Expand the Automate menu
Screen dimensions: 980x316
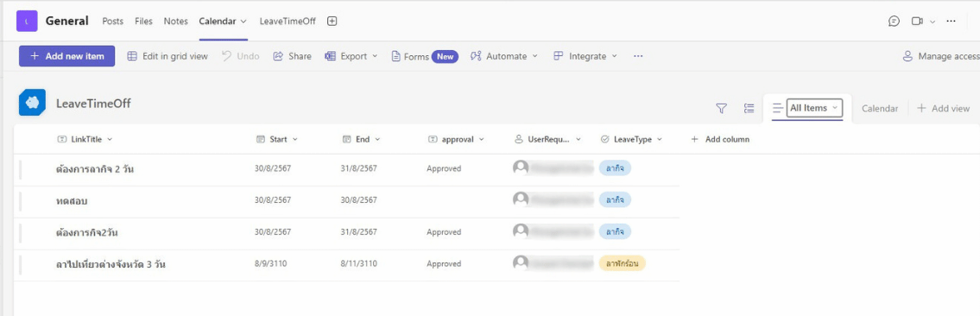[504, 56]
